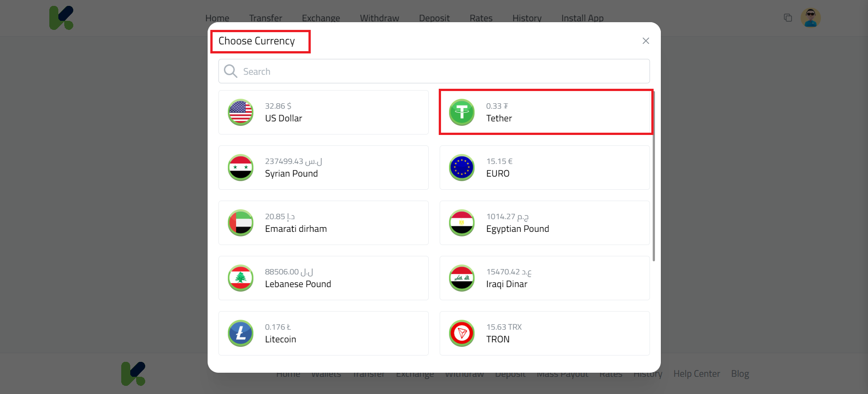This screenshot has width=868, height=394.
Task: Focus the currency Search field
Action: [434, 71]
